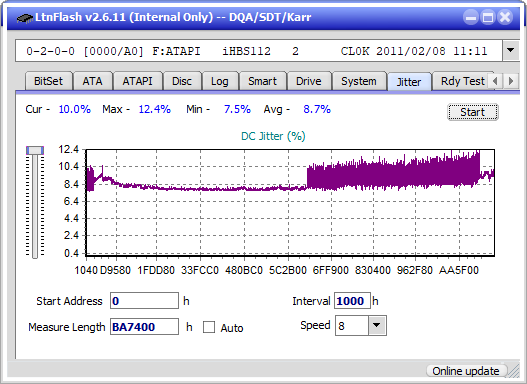
Task: Click the Start Address input field
Action: (145, 301)
